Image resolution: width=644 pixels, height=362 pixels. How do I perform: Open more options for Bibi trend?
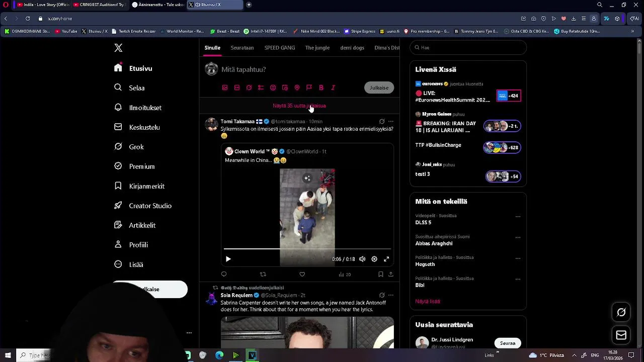click(x=518, y=279)
